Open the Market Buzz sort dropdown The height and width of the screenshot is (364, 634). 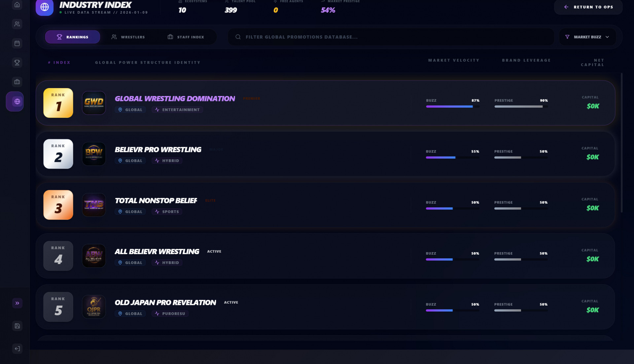(587, 37)
